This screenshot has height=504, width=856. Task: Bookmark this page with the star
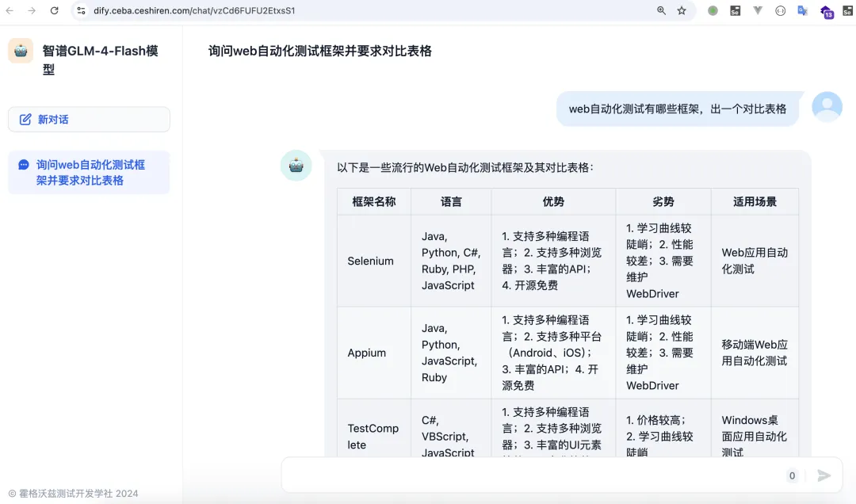coord(682,10)
